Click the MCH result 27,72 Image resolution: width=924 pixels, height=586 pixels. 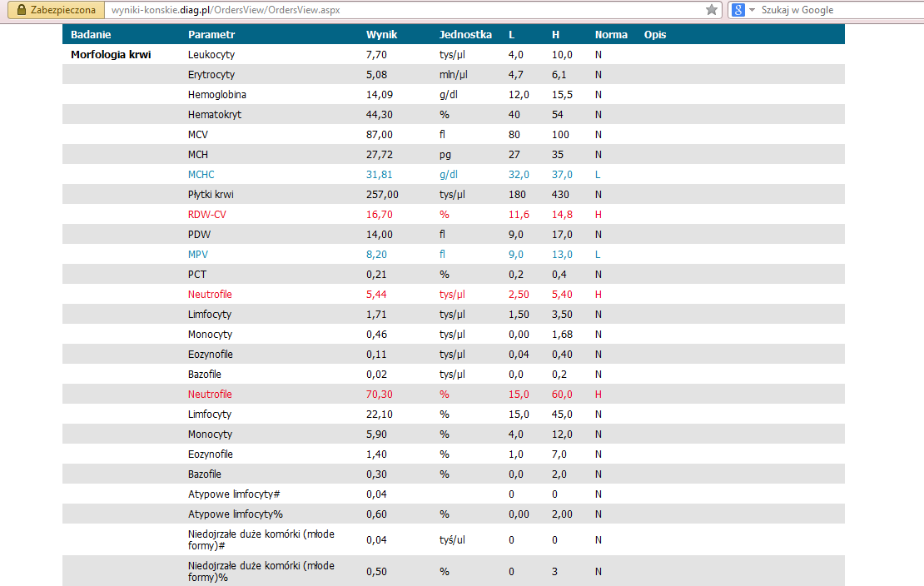[x=380, y=155]
